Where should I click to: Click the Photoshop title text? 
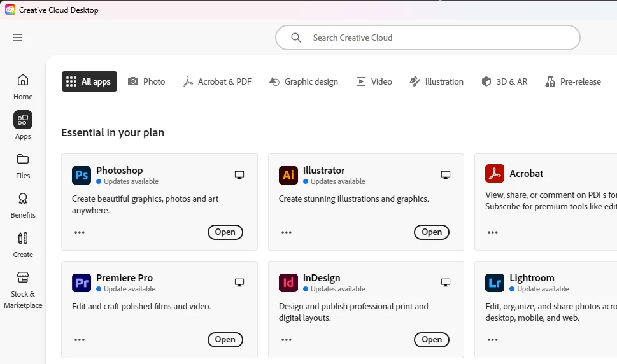click(x=120, y=171)
